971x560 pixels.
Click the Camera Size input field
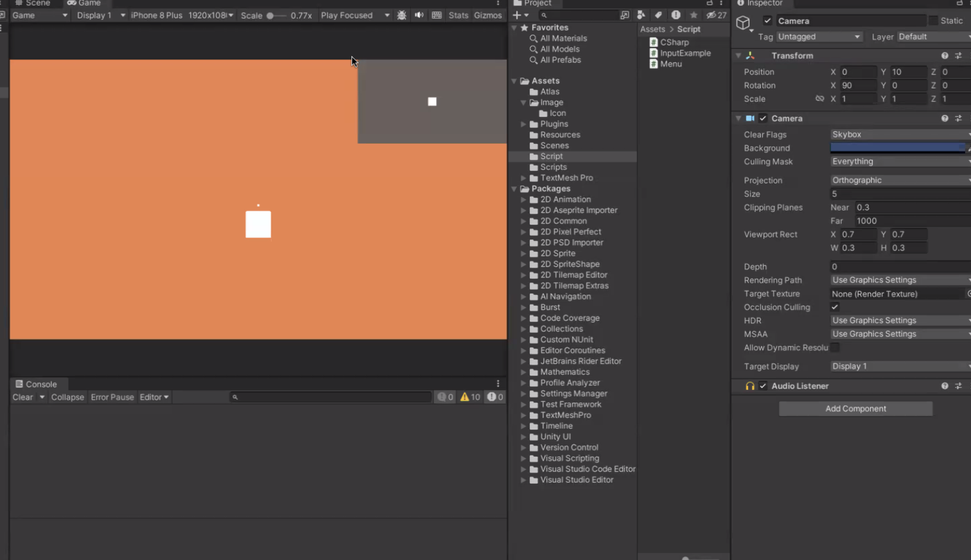[900, 194]
